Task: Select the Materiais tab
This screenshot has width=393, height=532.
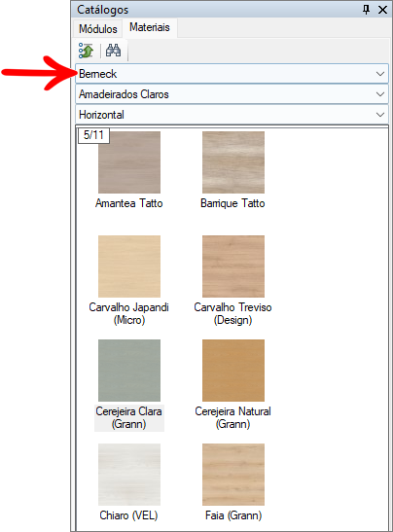Action: [150, 27]
